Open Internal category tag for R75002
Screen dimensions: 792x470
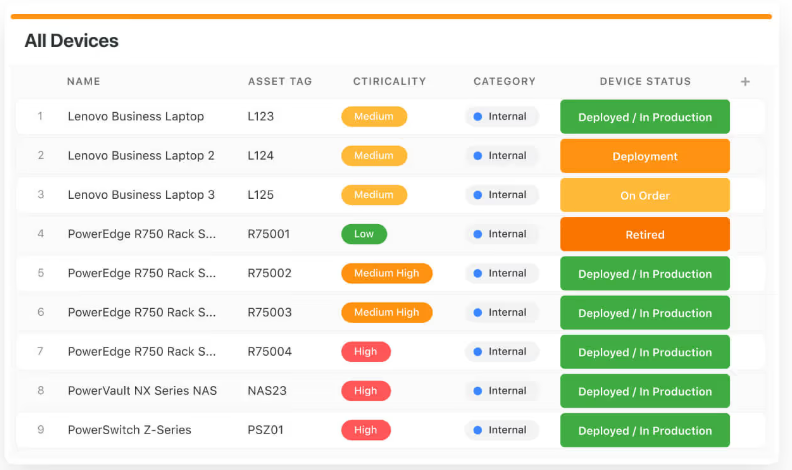[x=502, y=273]
